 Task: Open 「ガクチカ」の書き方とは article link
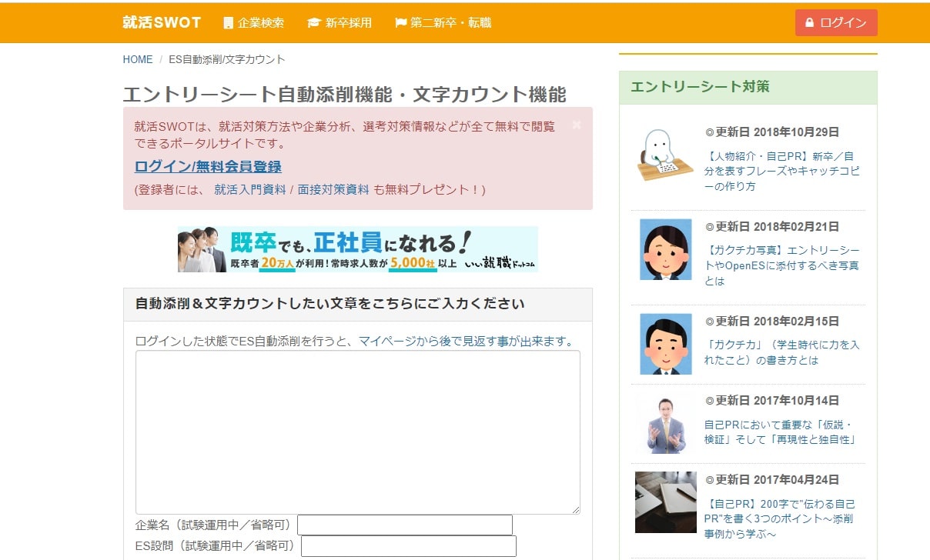781,352
